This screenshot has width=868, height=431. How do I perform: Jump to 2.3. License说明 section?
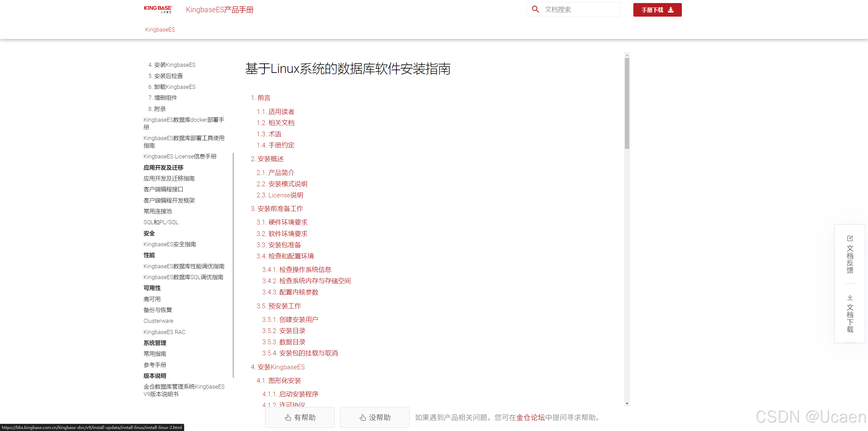280,195
